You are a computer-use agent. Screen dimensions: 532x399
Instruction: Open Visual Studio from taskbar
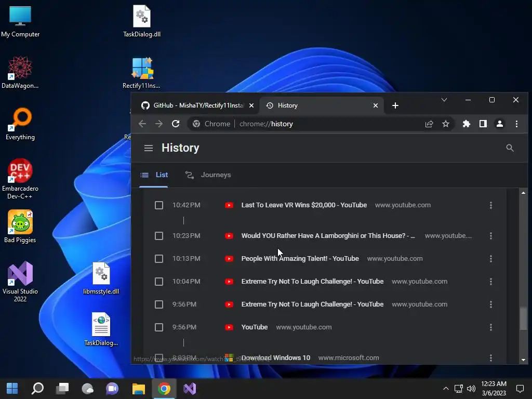click(190, 389)
